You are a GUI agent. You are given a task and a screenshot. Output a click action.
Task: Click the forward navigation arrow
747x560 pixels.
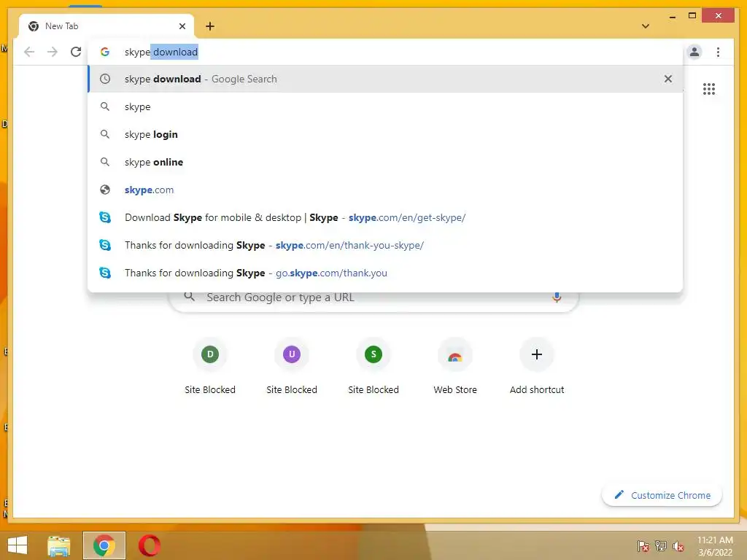click(x=53, y=52)
